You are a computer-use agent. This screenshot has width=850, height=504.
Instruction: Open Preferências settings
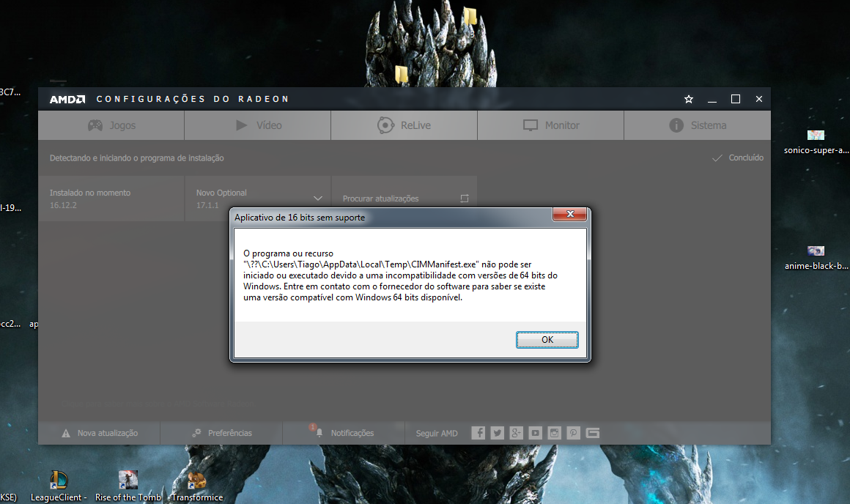point(222,433)
